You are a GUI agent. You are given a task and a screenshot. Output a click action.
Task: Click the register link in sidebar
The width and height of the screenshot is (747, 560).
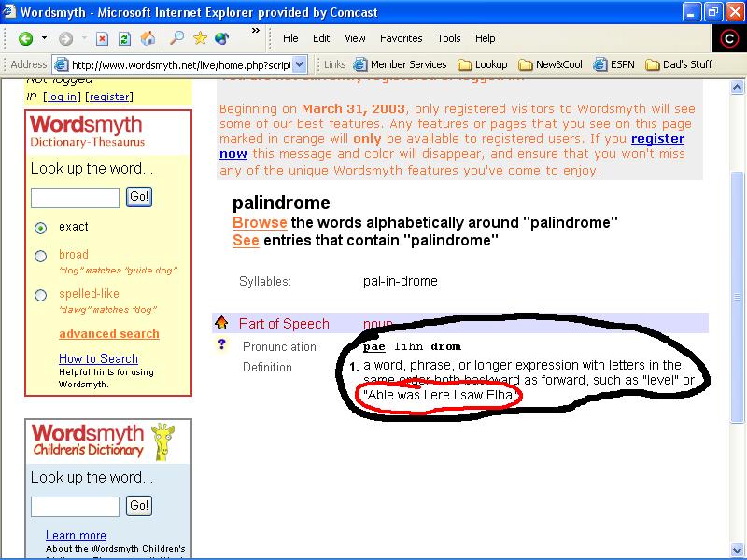(x=109, y=97)
